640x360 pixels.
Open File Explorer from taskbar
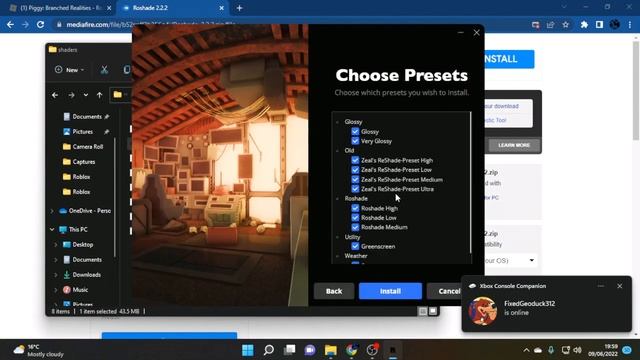click(x=331, y=350)
